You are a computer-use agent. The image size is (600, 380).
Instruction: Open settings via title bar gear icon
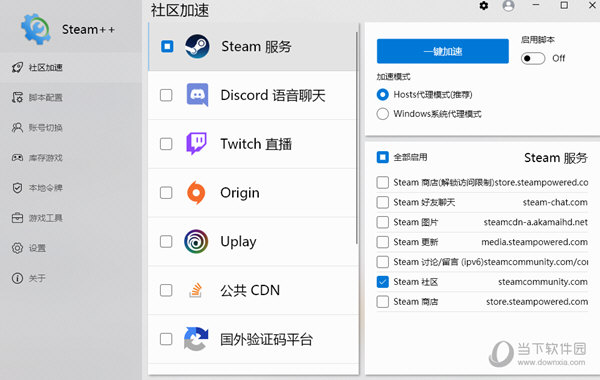pyautogui.click(x=484, y=6)
